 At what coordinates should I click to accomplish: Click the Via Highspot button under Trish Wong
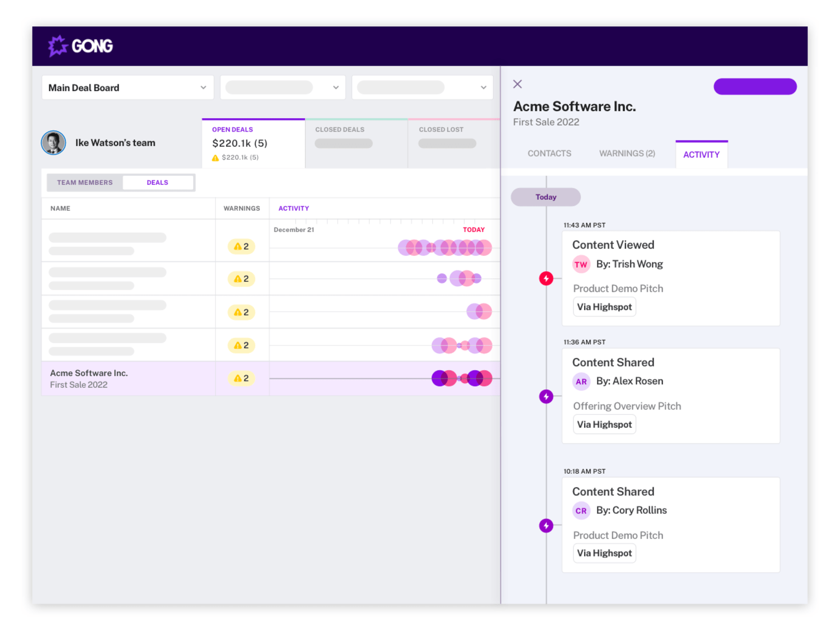point(604,307)
